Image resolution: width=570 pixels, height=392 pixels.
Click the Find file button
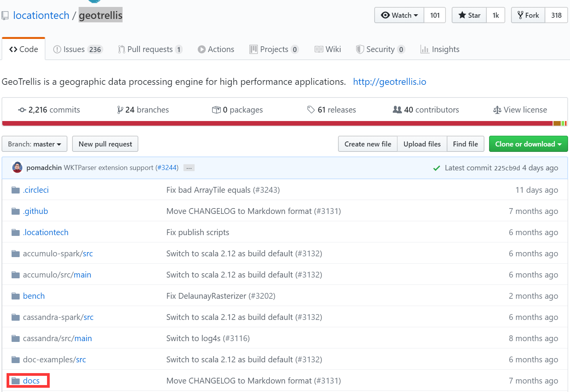pos(466,144)
